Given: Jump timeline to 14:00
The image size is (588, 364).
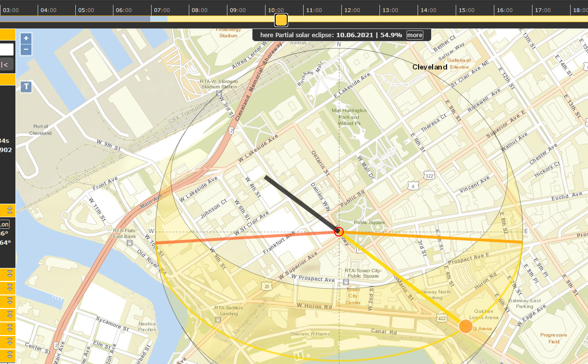Looking at the screenshot, I should (x=429, y=10).
